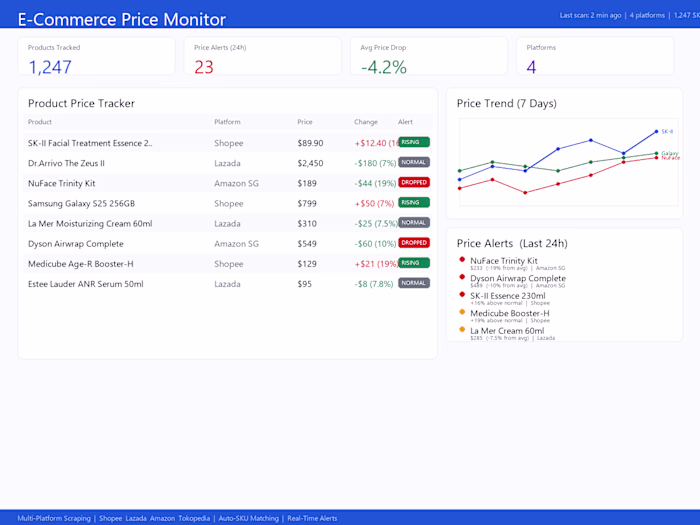700x525 pixels.
Task: Click the NORMAL badge for Estee Lauder row
Action: 414,283
